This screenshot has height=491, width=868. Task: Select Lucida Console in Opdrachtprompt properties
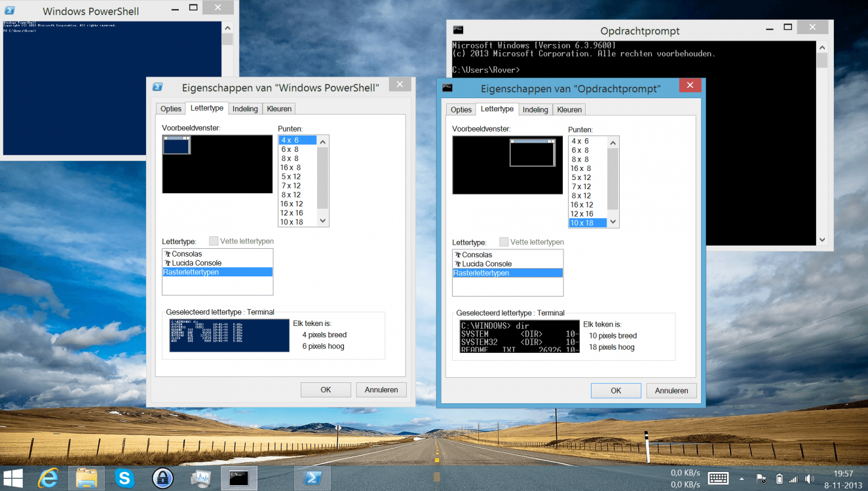(x=508, y=264)
